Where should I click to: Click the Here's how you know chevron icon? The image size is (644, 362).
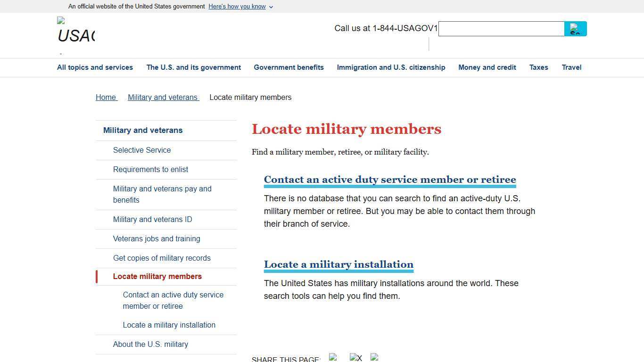pos(271,7)
